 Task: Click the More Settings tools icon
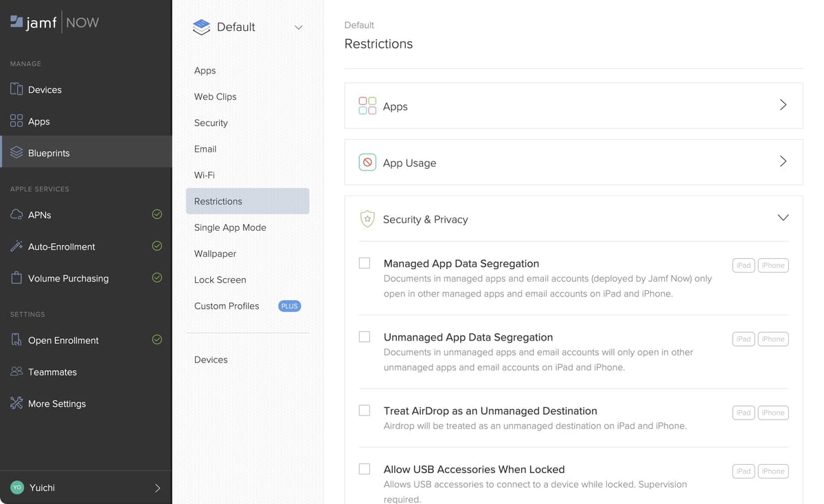[16, 403]
